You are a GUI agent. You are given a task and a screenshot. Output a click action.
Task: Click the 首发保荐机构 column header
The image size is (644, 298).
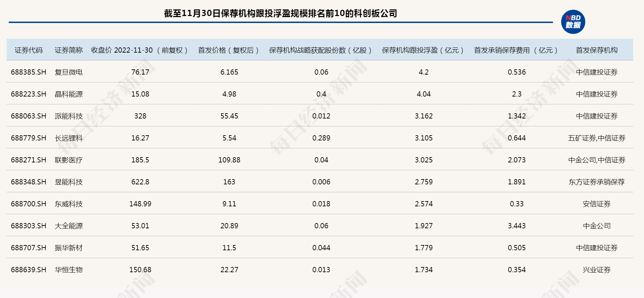(597, 50)
